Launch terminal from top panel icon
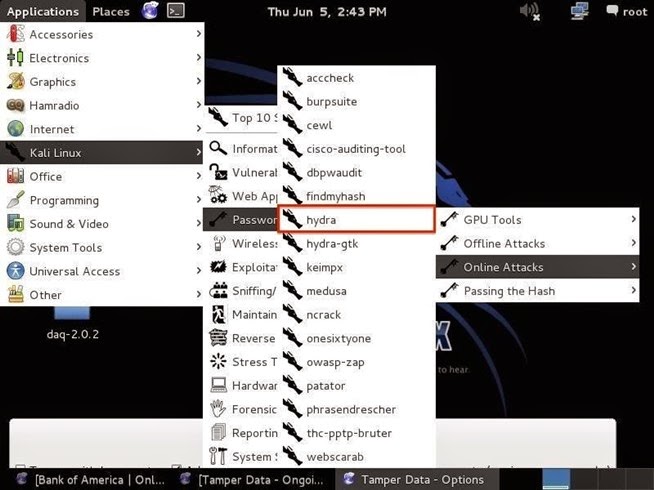This screenshot has width=654, height=490. (176, 11)
